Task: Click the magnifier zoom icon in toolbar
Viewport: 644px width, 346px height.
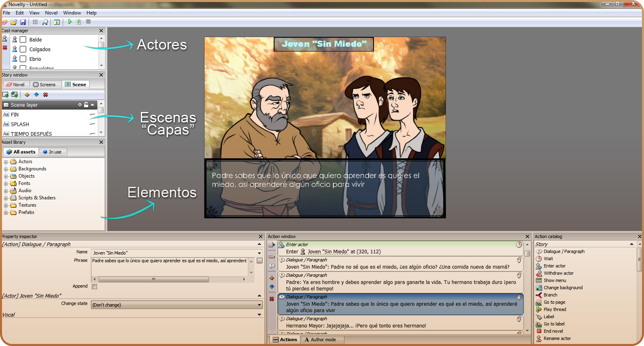Action: pyautogui.click(x=45, y=22)
